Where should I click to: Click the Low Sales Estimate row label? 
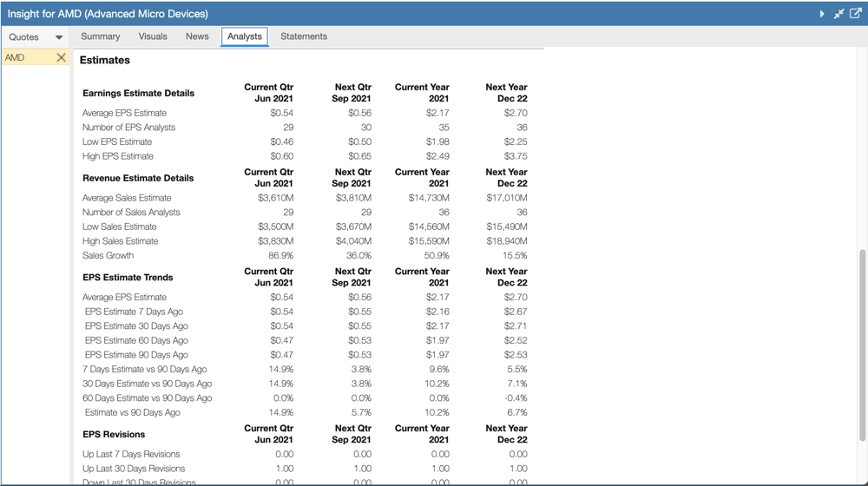119,227
